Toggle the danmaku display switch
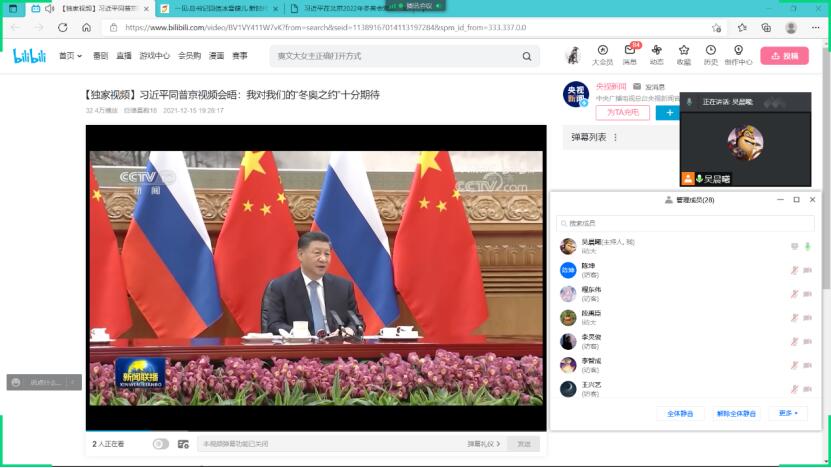The height and width of the screenshot is (468, 831). pos(160,443)
